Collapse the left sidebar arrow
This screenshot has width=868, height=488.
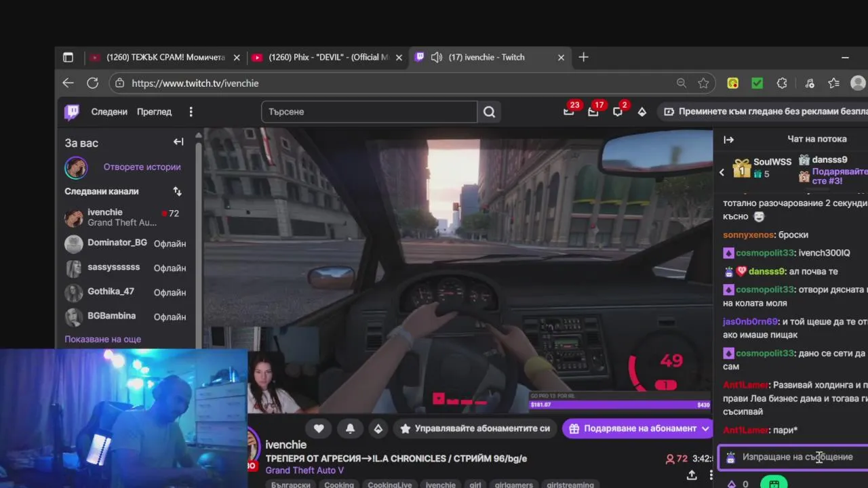(178, 142)
